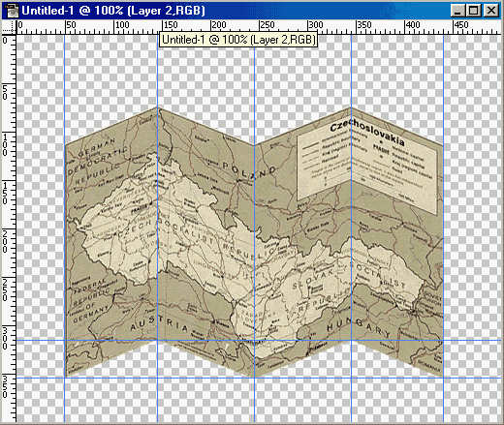504x425 pixels.
Task: Click the 200 mark on the vertical ruler
Action: (5, 241)
